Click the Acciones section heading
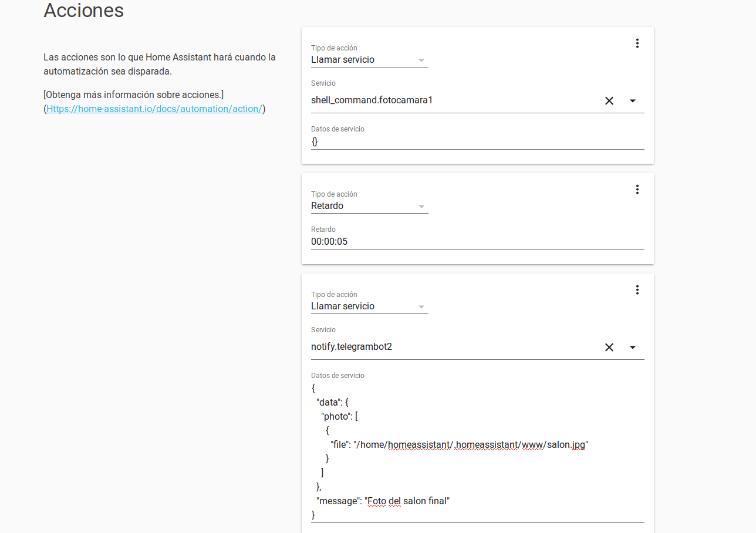756x533 pixels. click(x=83, y=11)
